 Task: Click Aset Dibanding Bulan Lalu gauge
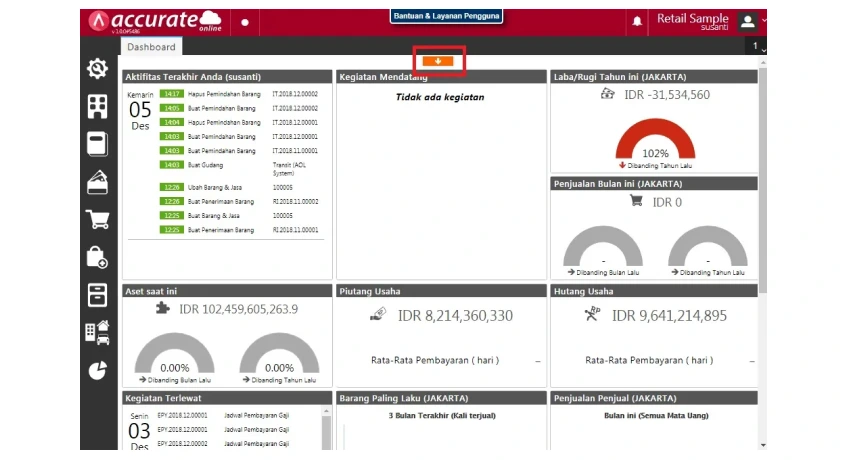pos(174,353)
